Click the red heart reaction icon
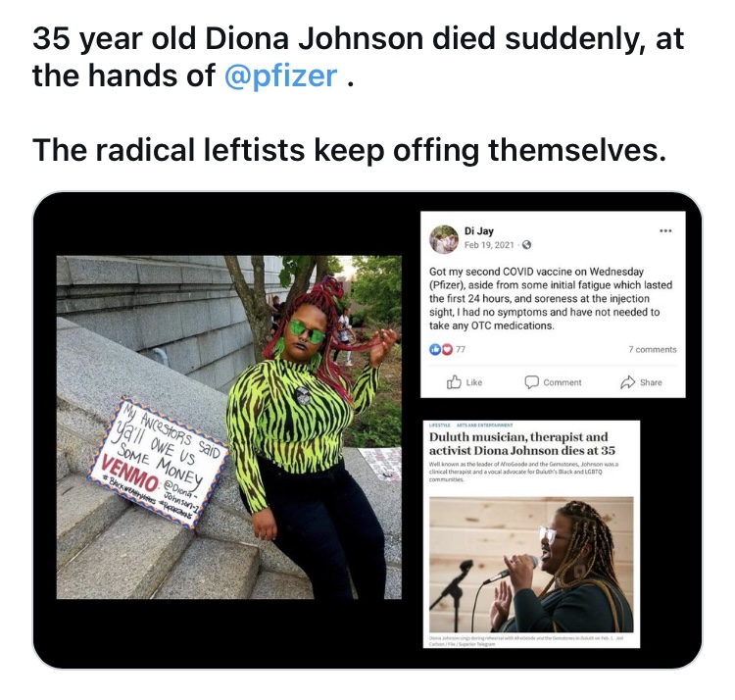The height and width of the screenshot is (700, 735). pos(447,349)
